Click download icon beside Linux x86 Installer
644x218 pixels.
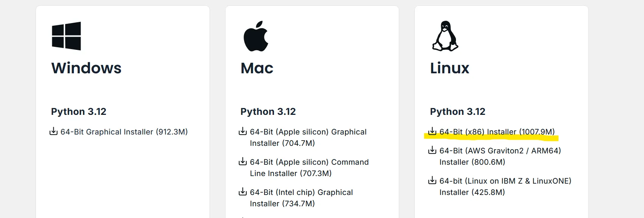(x=432, y=131)
